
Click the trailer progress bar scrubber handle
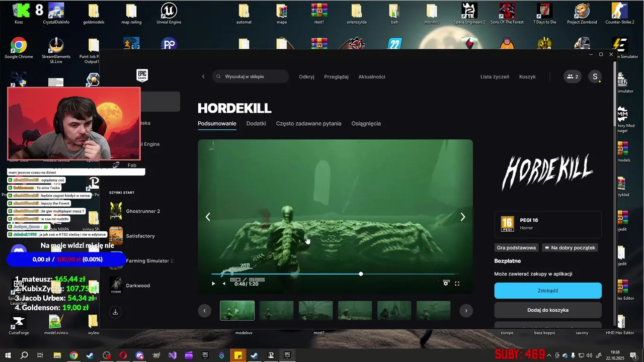361,274
